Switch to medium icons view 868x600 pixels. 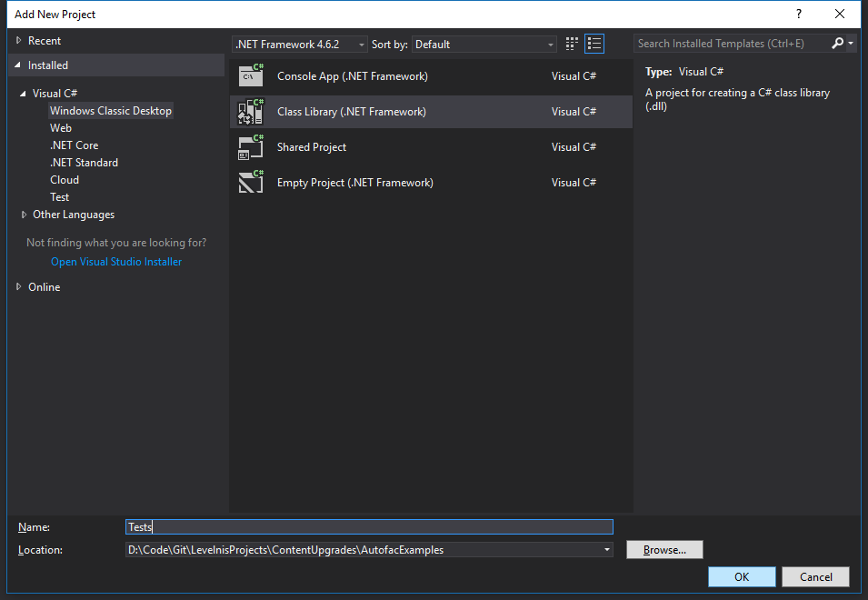click(572, 44)
